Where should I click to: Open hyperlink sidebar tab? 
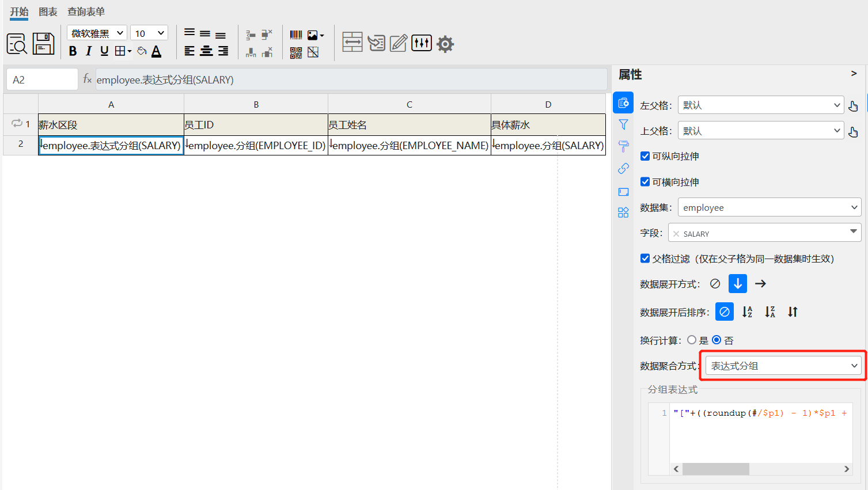point(623,168)
